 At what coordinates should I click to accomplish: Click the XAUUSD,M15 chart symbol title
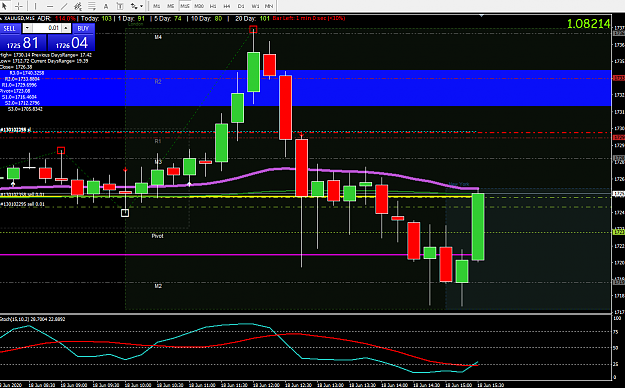point(19,18)
